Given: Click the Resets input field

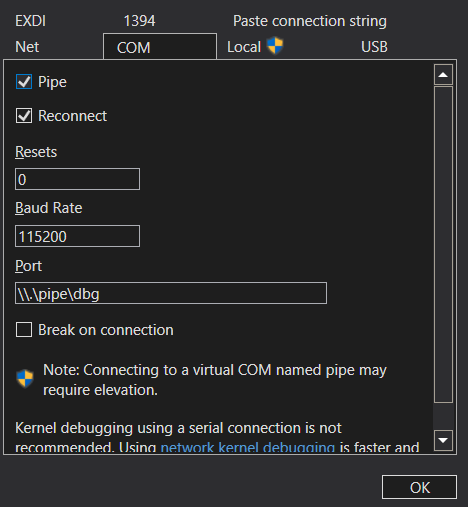Looking at the screenshot, I should (x=77, y=179).
